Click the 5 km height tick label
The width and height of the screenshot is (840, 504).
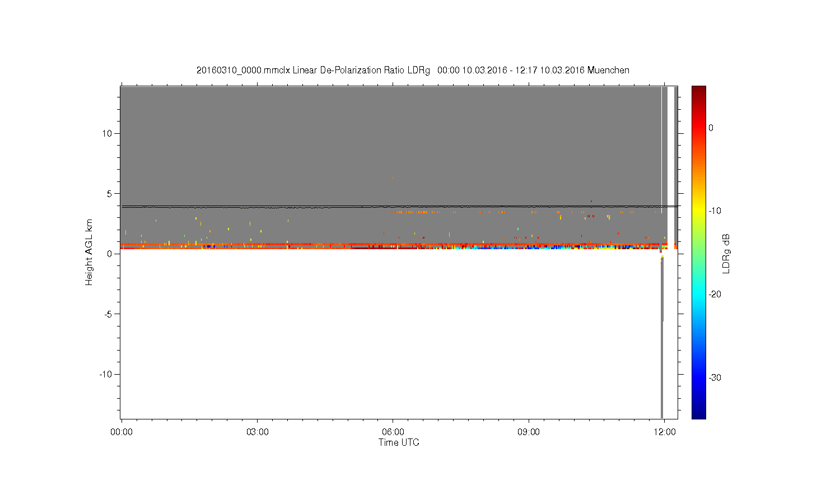[x=110, y=194]
